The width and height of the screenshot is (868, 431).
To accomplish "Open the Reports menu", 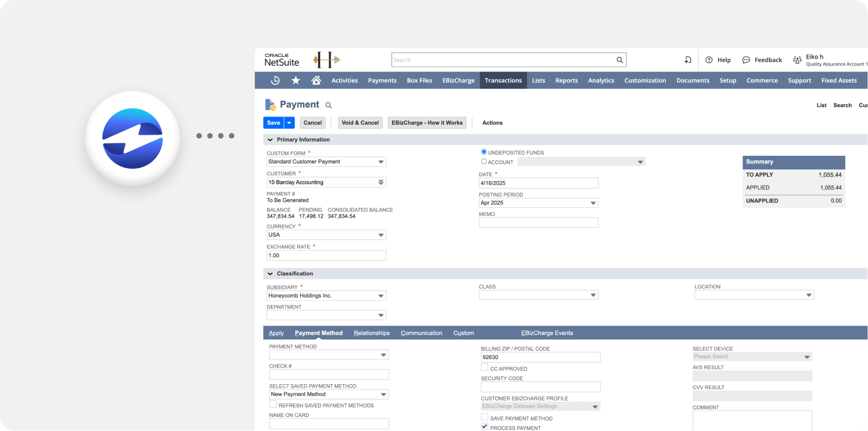I will click(567, 80).
